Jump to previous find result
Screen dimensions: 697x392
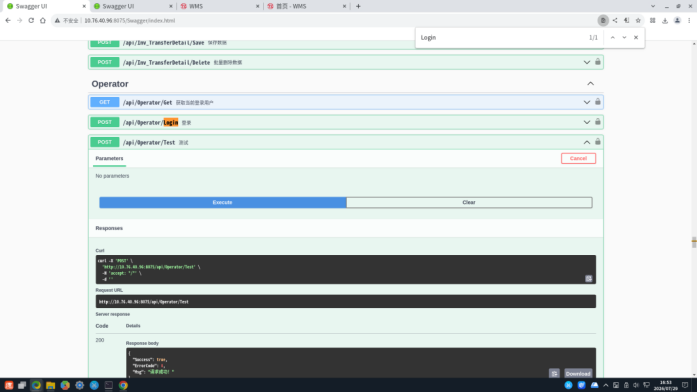(x=613, y=38)
